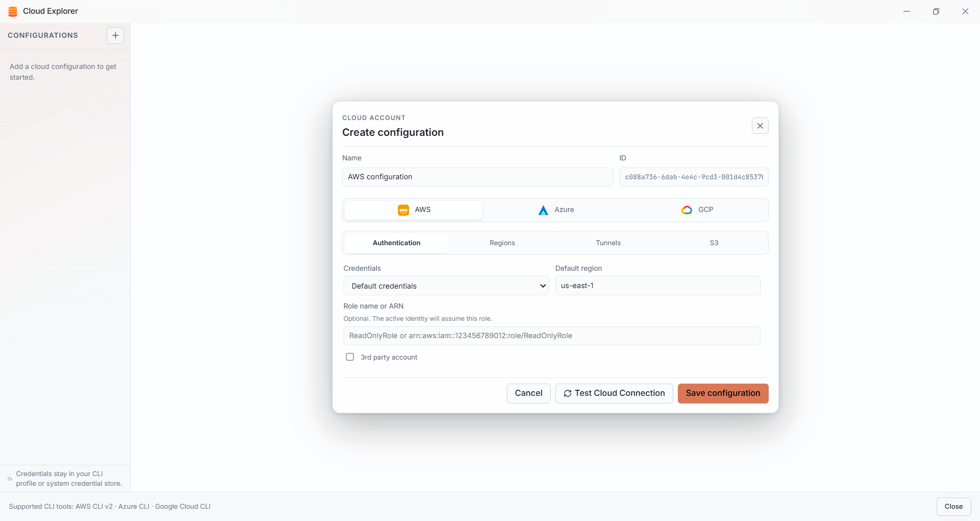980x521 pixels.
Task: Open the S3 tab
Action: pos(714,243)
